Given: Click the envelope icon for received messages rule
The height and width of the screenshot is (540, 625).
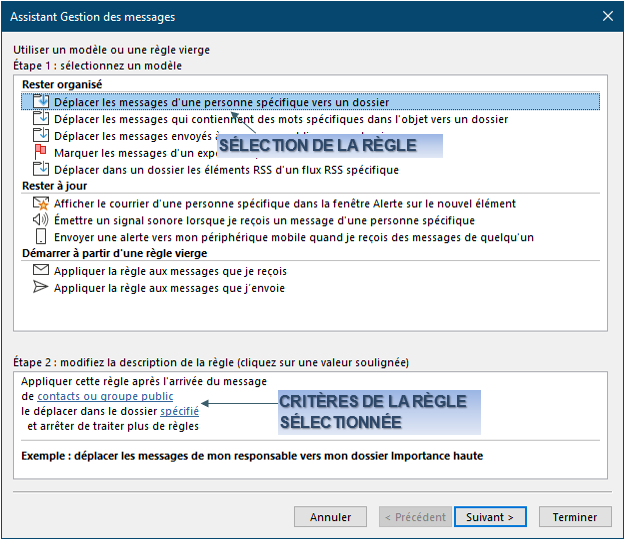Looking at the screenshot, I should coord(41,271).
